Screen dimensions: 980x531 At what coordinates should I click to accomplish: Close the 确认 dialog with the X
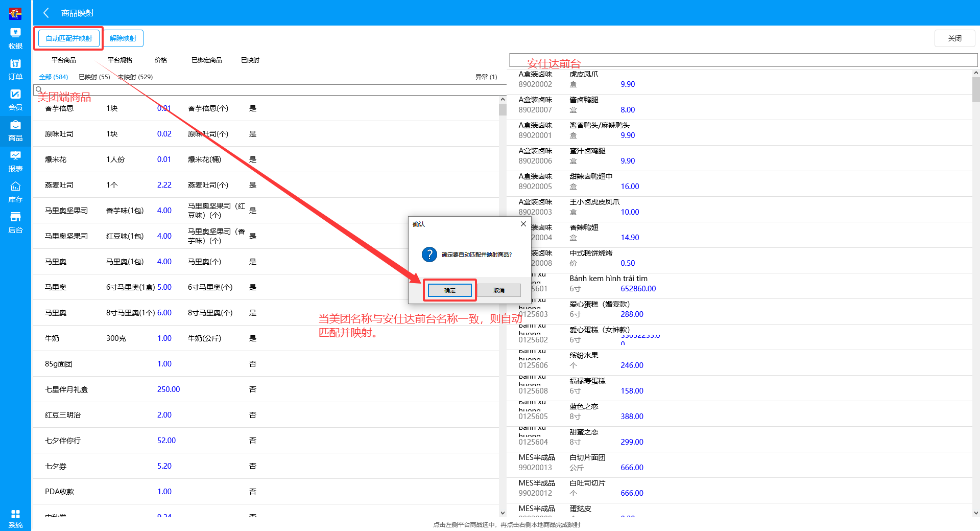click(x=523, y=224)
